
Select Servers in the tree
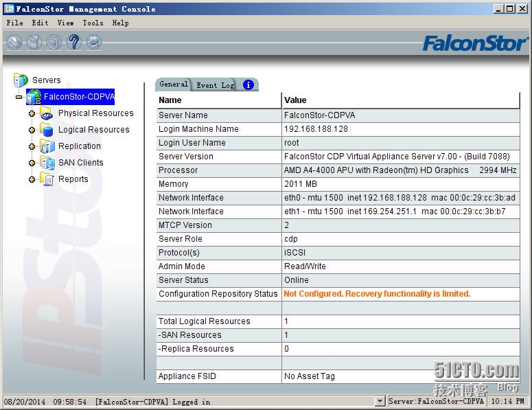tap(47, 80)
